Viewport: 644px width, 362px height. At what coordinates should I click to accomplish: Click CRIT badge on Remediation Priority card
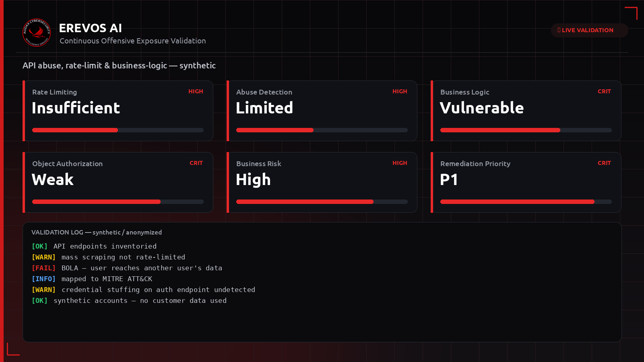point(604,163)
